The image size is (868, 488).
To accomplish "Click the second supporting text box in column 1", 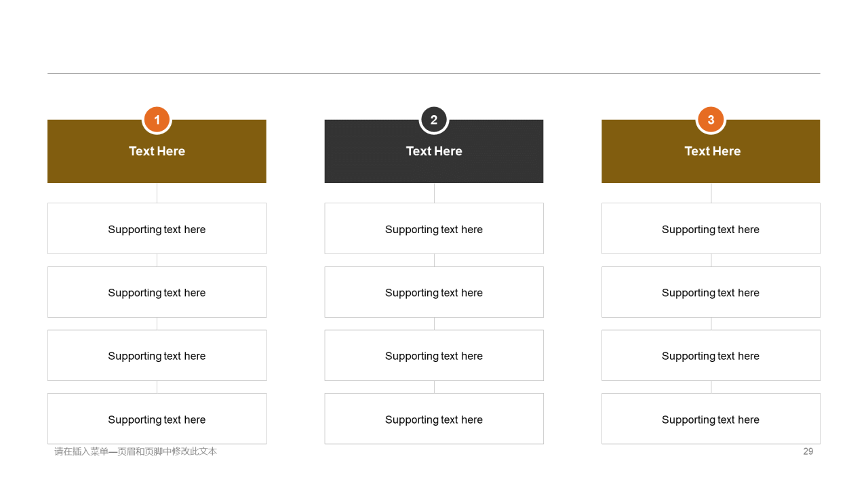I will [157, 292].
